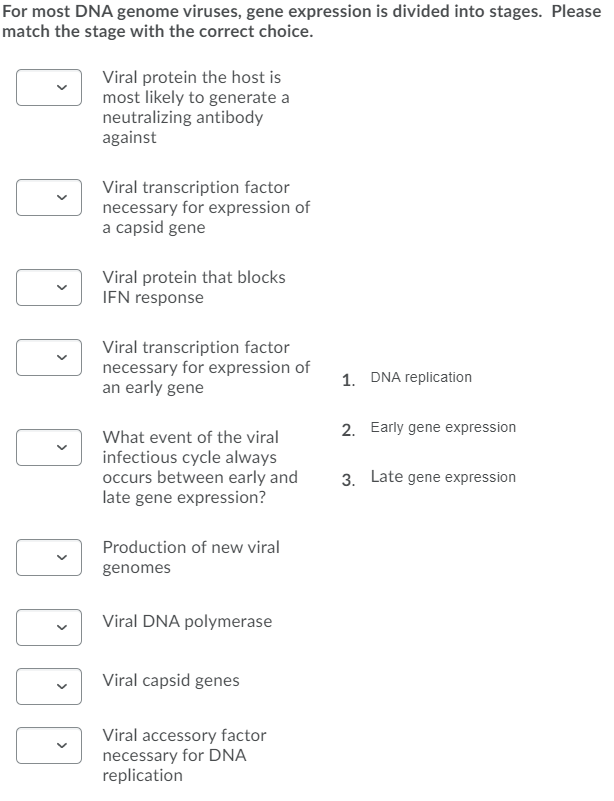Screen dimensions: 614x801
Task: Expand the dropdown for production of new viral genomes
Action: coord(49,557)
